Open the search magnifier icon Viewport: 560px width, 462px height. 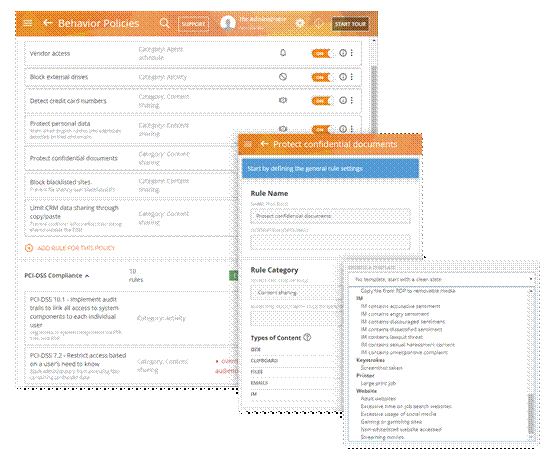click(164, 23)
